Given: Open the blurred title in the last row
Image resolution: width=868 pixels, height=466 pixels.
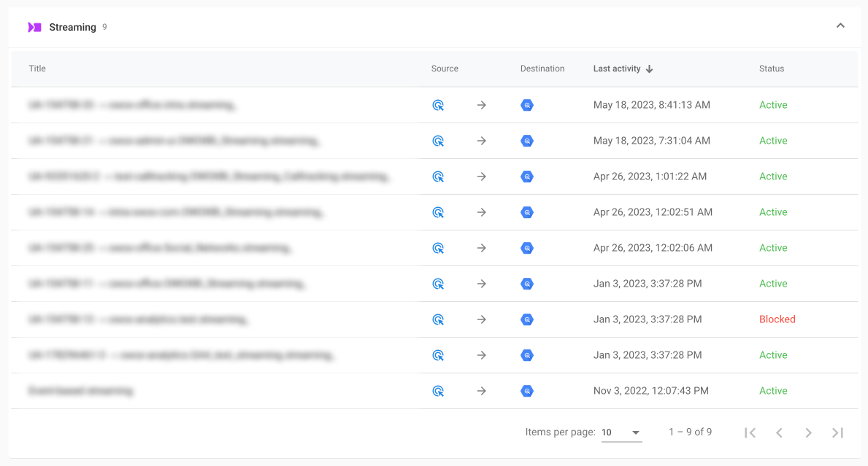Looking at the screenshot, I should pos(81,391).
